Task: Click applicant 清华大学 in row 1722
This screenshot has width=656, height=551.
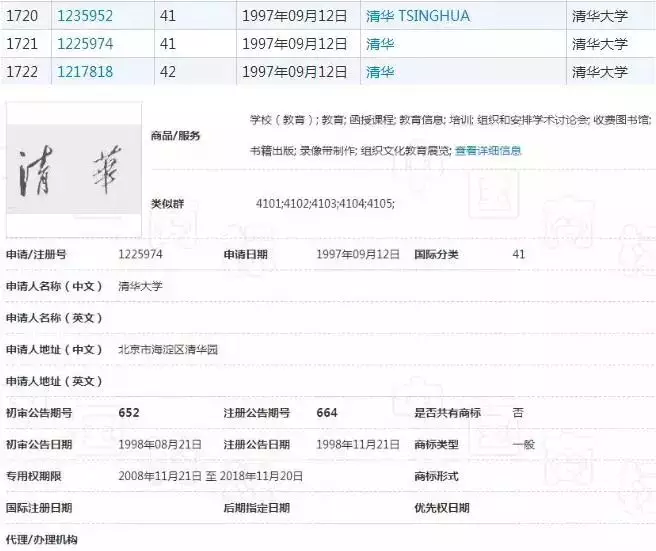Action: coord(600,72)
